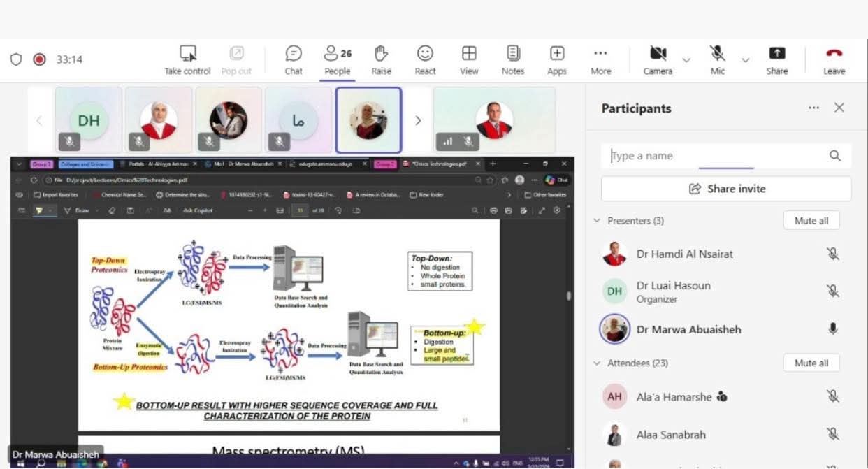868x469 pixels.
Task: Collapse the Presenters section
Action: (597, 221)
